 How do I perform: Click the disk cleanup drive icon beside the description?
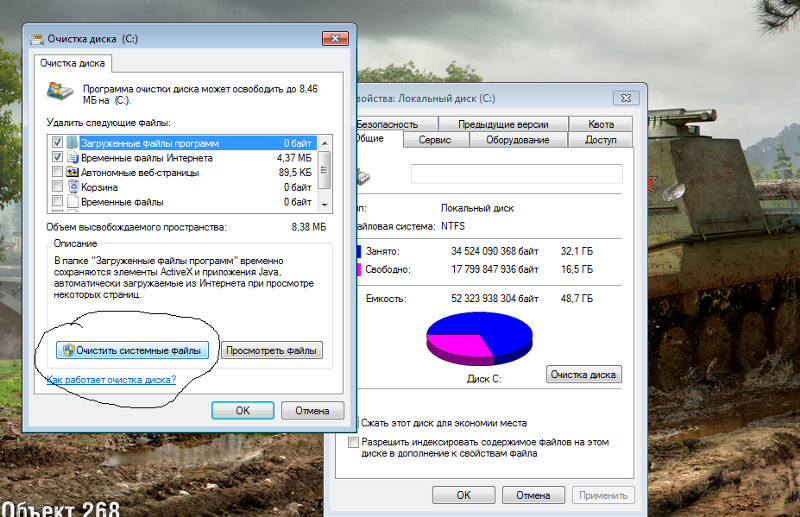click(60, 91)
